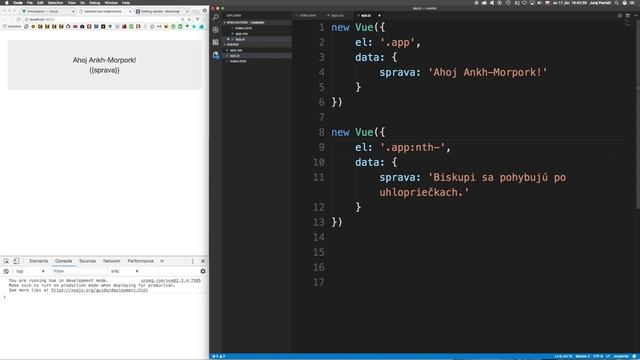Open the Help menu

pyautogui.click(x=126, y=2)
